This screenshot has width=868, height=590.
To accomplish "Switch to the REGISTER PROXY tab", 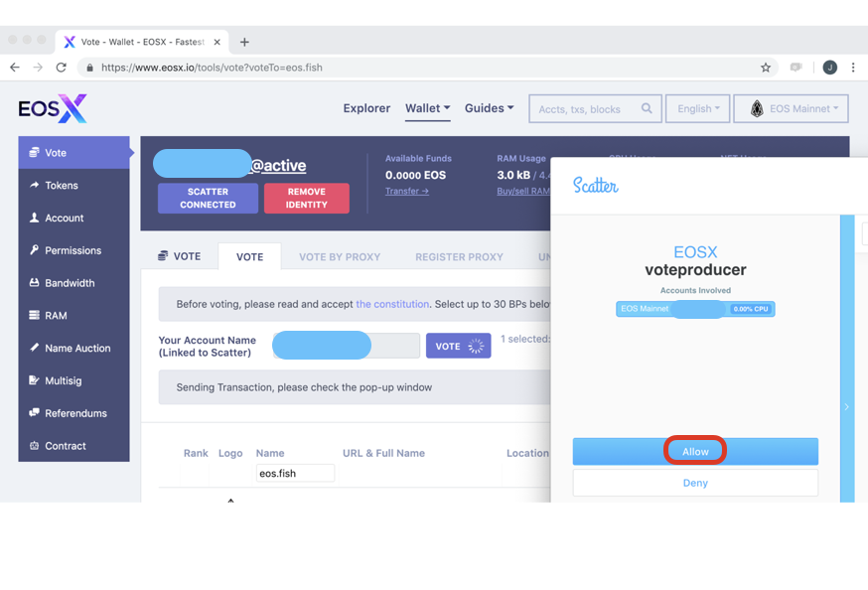I will pos(460,257).
